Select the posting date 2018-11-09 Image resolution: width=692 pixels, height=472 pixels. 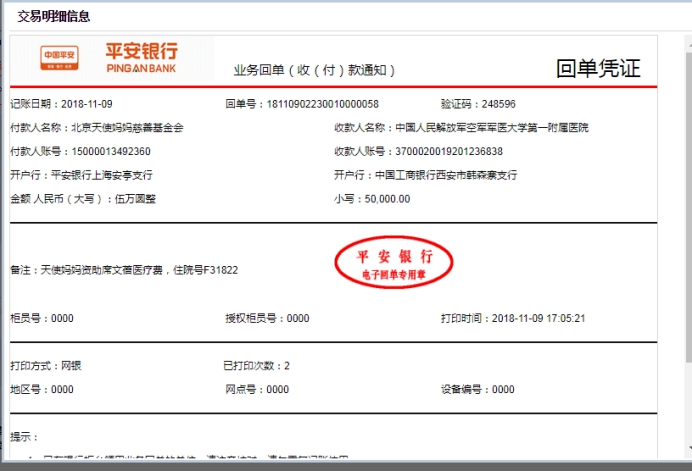tap(86, 104)
